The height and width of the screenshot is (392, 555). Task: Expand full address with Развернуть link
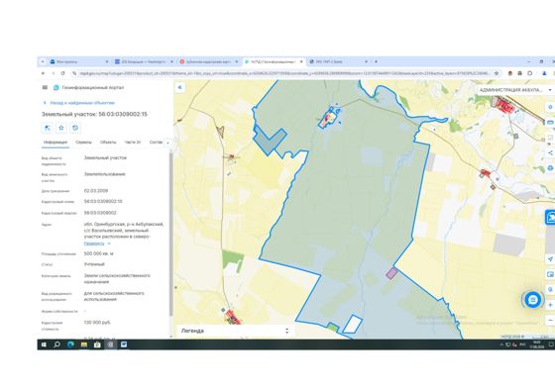pos(97,244)
